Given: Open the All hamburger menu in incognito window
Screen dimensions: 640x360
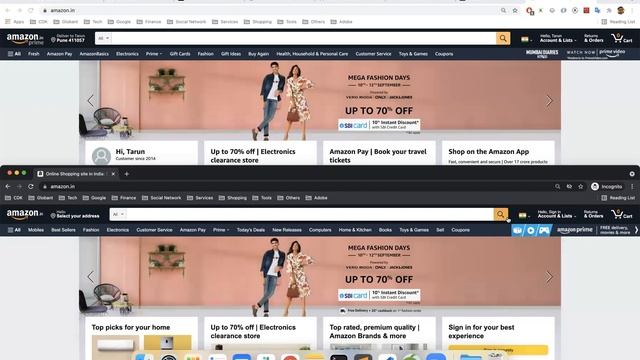Looking at the screenshot, I should (x=14, y=230).
